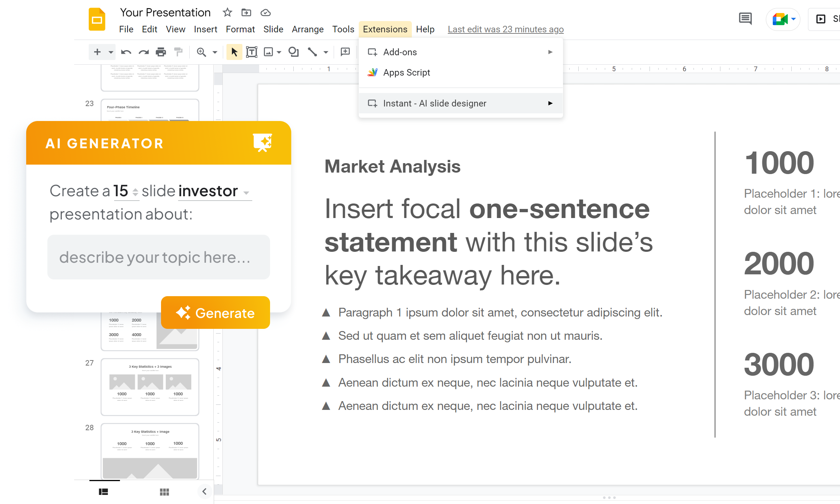Click the Generate button
Viewport: 840px width, 504px height.
point(215,313)
